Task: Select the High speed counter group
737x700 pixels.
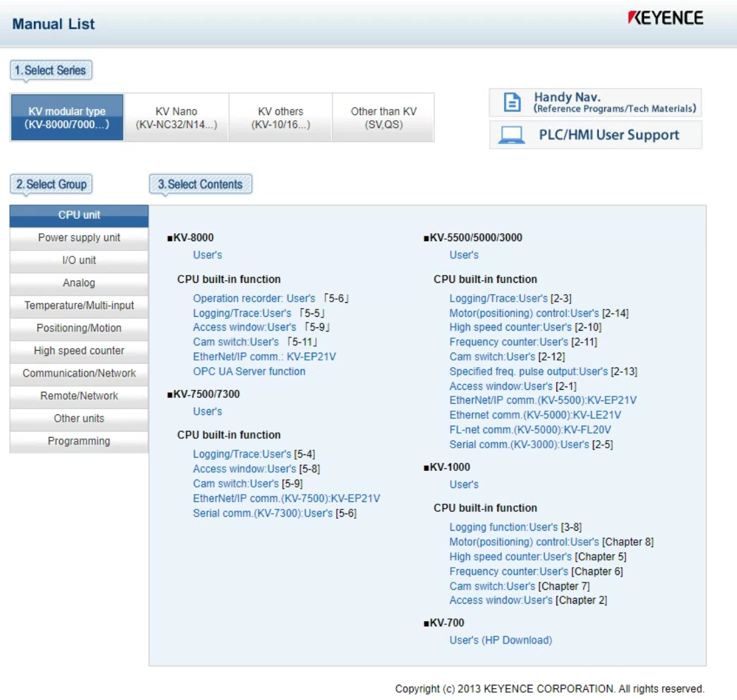Action: (79, 351)
